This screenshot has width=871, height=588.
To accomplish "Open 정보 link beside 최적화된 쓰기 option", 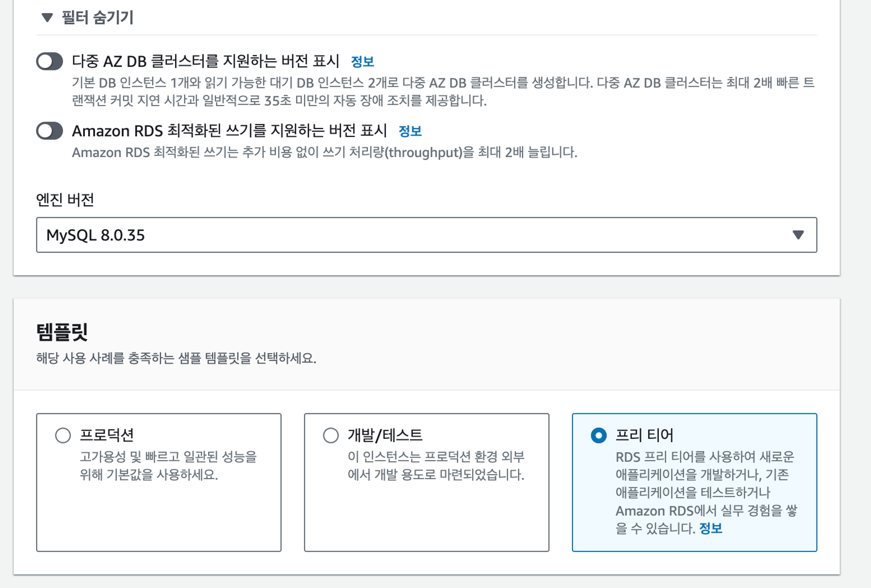I will [x=410, y=131].
